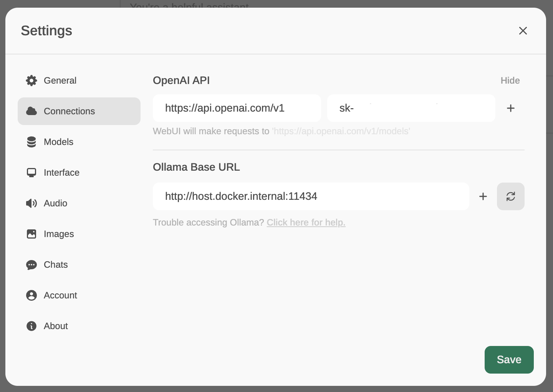Screen dimensions: 553x392
Task: Click the OpenAI API base URL field
Action: pyautogui.click(x=237, y=108)
